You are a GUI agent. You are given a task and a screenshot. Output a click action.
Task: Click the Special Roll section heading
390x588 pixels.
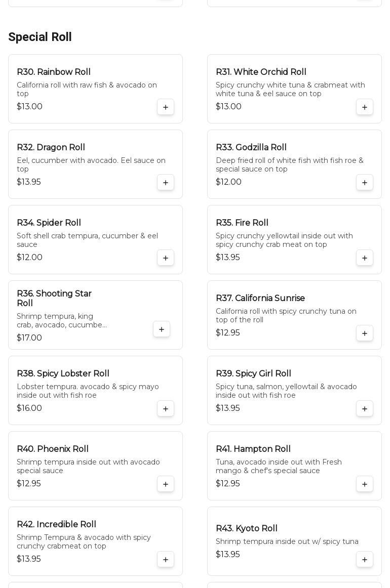pos(40,37)
